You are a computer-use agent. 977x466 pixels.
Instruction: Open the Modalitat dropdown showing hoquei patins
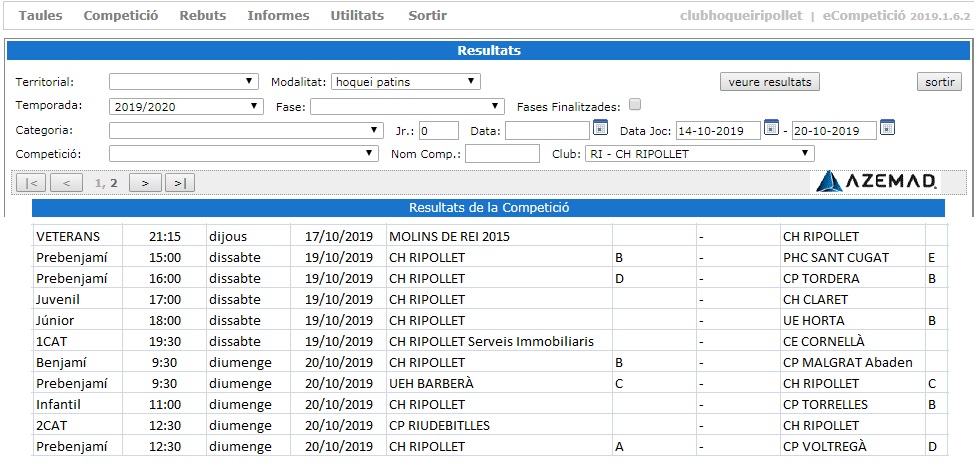pyautogui.click(x=406, y=81)
